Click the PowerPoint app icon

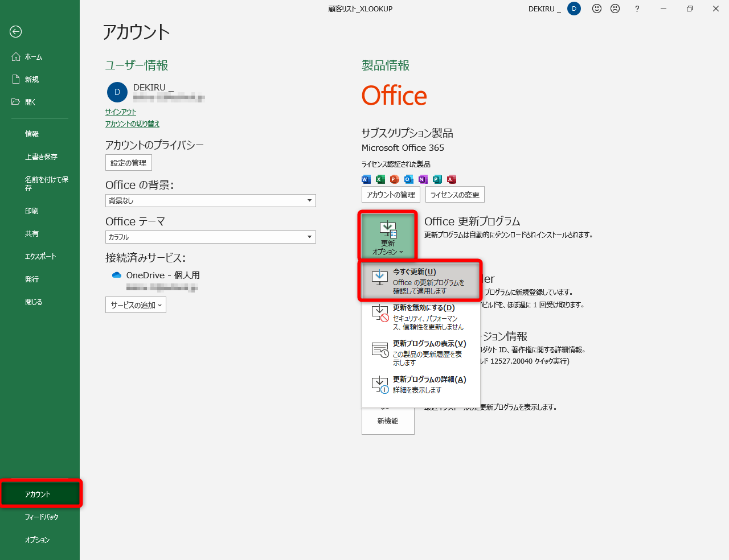(394, 179)
